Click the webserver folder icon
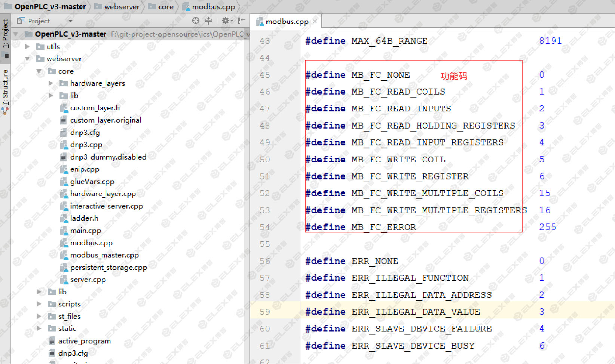 click(x=40, y=59)
